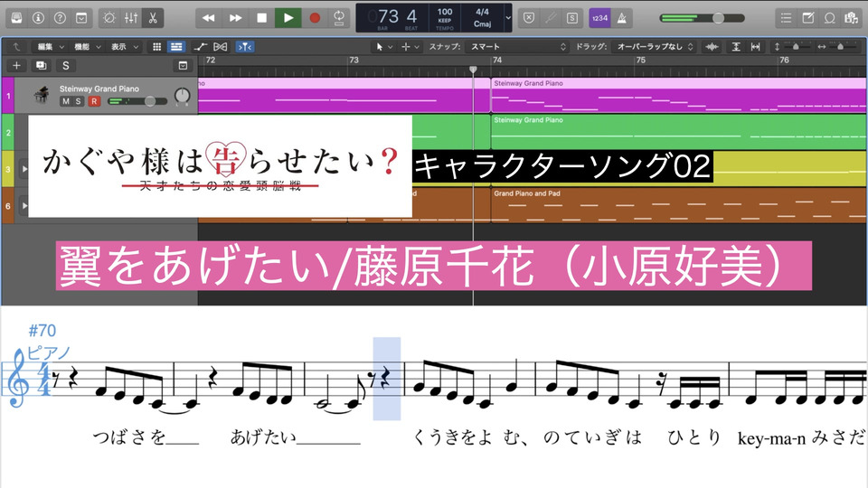Toggle the Solo S button in control bar
This screenshot has width=868, height=488.
(x=571, y=18)
